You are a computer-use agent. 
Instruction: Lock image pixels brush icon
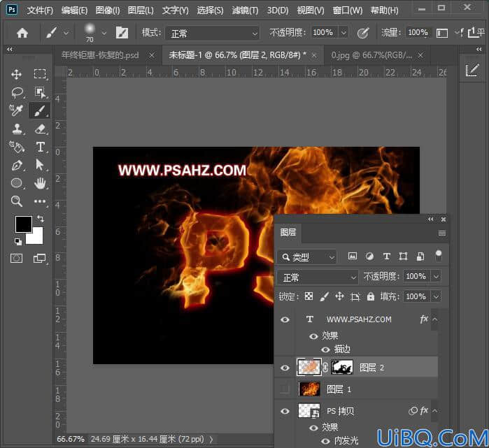click(x=325, y=296)
